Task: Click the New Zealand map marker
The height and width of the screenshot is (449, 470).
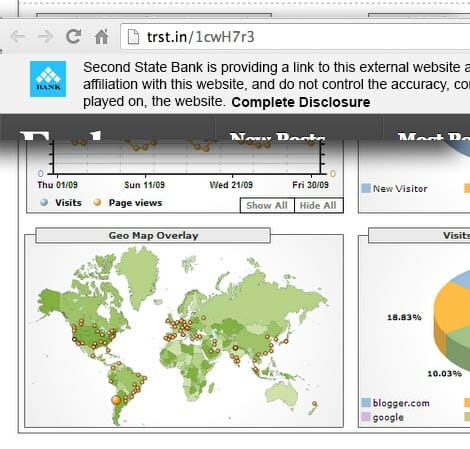Action: 314,404
